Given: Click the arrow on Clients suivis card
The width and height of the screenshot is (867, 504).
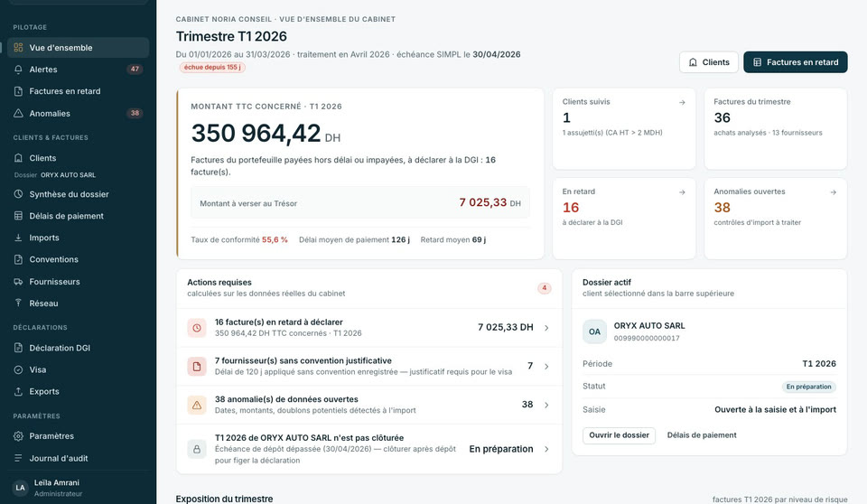Looking at the screenshot, I should click(x=683, y=102).
